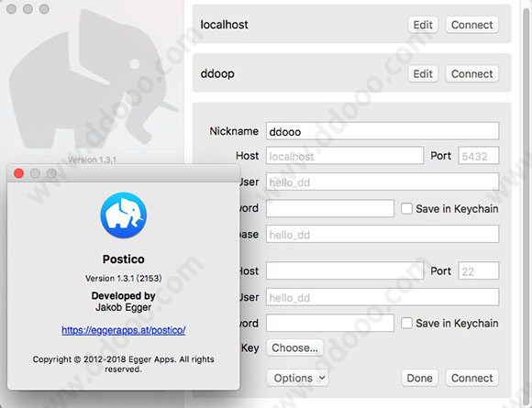The width and height of the screenshot is (532, 408).
Task: Enable Save in Keychain for database password
Action: (406, 208)
